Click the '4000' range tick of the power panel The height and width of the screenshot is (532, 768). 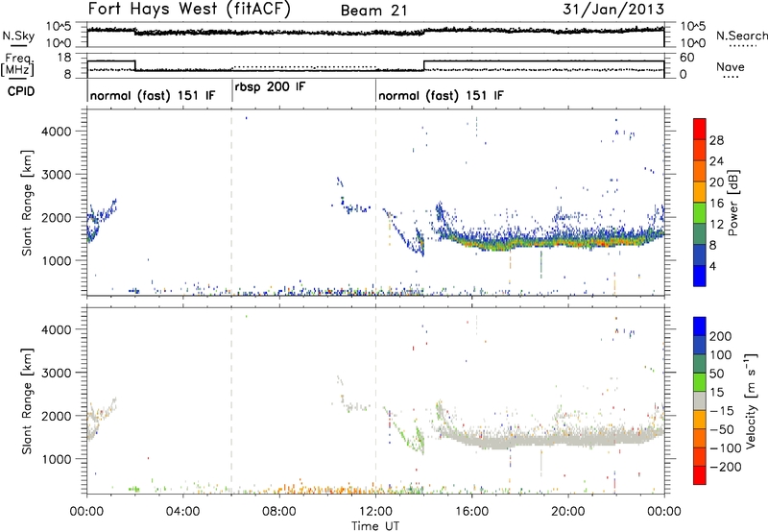(x=56, y=132)
